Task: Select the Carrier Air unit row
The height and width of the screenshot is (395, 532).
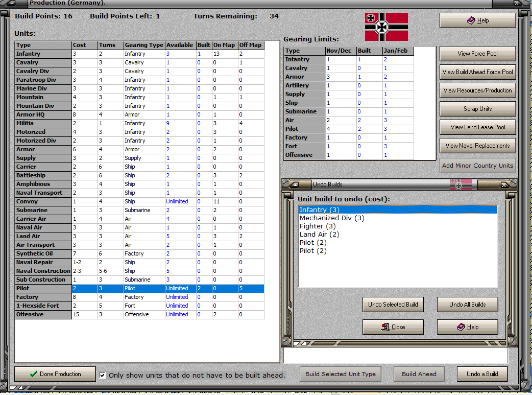Action: (x=139, y=219)
